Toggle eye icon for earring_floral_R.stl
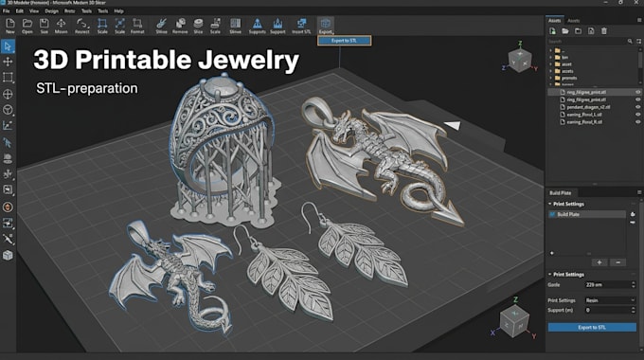The height and width of the screenshot is (360, 644). 637,121
